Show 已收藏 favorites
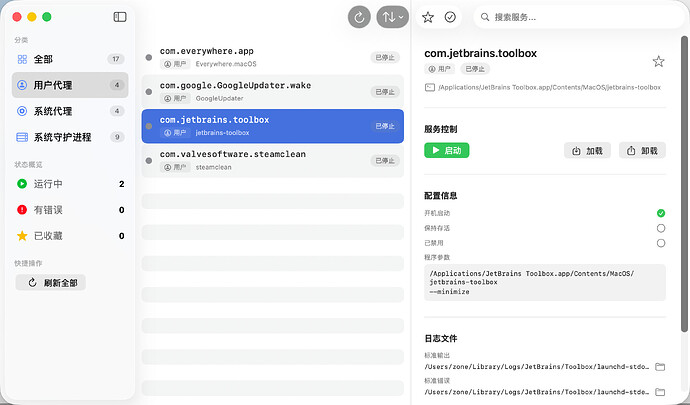The width and height of the screenshot is (690, 405). [70, 236]
